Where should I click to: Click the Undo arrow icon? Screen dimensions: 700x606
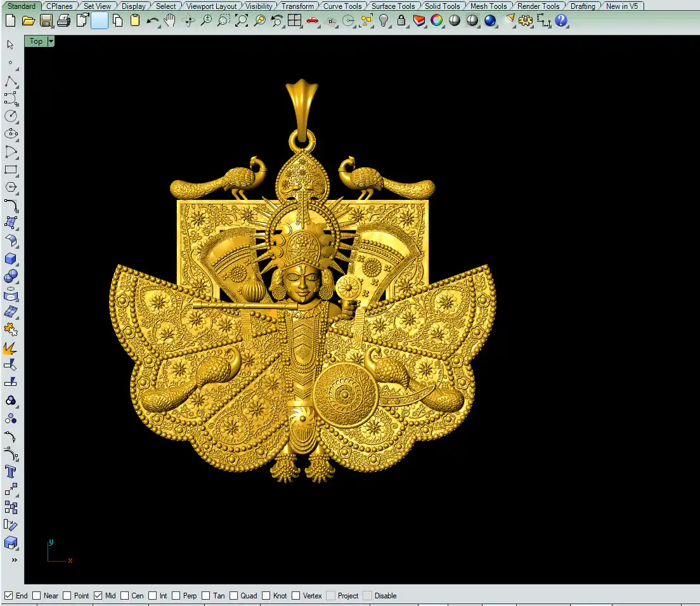pos(153,20)
